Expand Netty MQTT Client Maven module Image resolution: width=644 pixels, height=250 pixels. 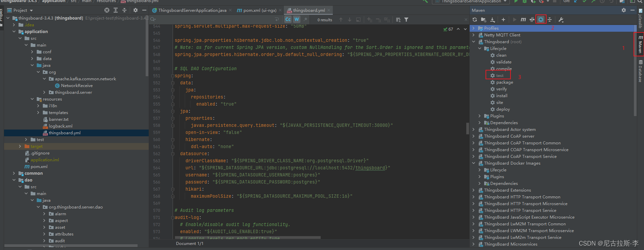pos(473,35)
